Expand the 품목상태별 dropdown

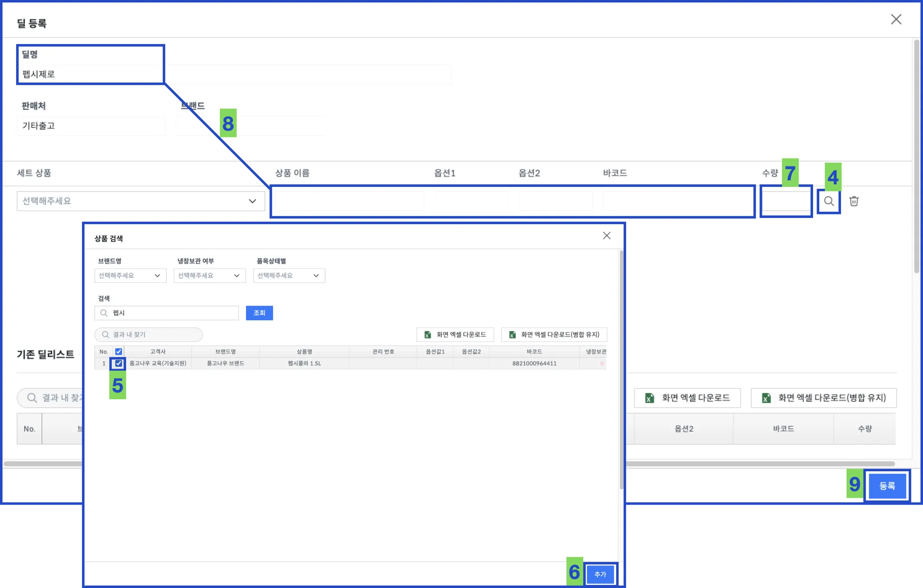click(288, 275)
